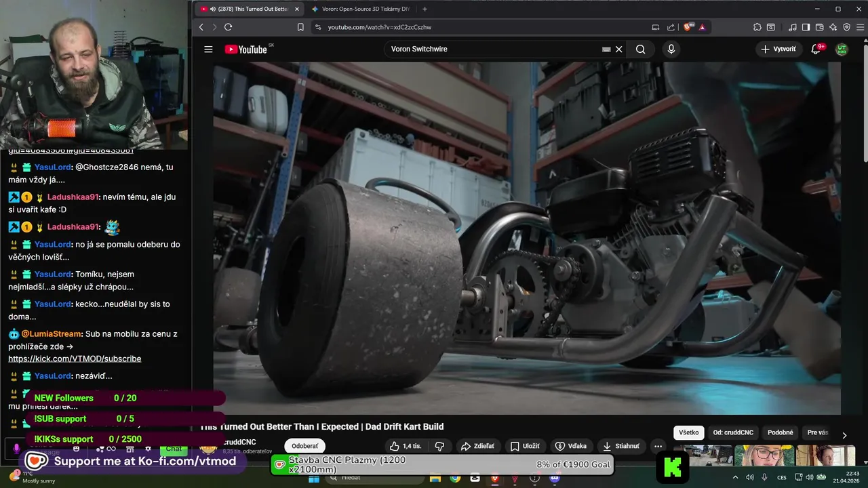Viewport: 868px width, 488px height.
Task: Show more filter chips with right chevron
Action: 844,434
